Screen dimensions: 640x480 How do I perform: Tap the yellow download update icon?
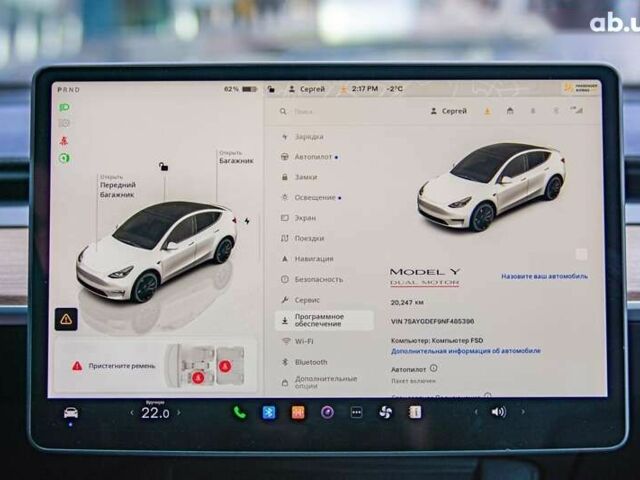click(487, 111)
